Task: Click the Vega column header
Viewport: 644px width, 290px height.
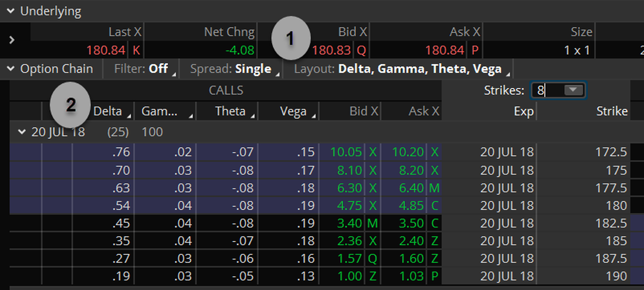Action: (x=293, y=111)
